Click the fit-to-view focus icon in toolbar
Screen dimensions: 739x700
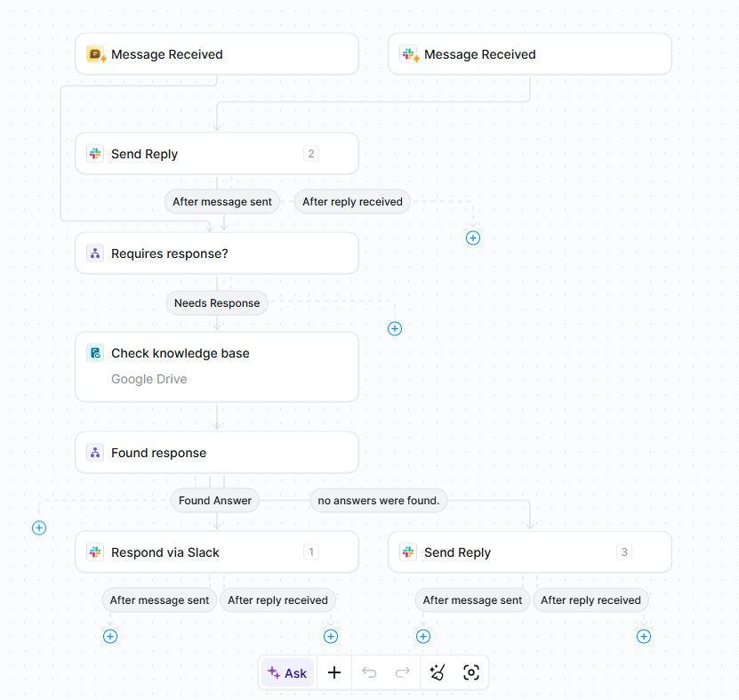click(x=470, y=672)
